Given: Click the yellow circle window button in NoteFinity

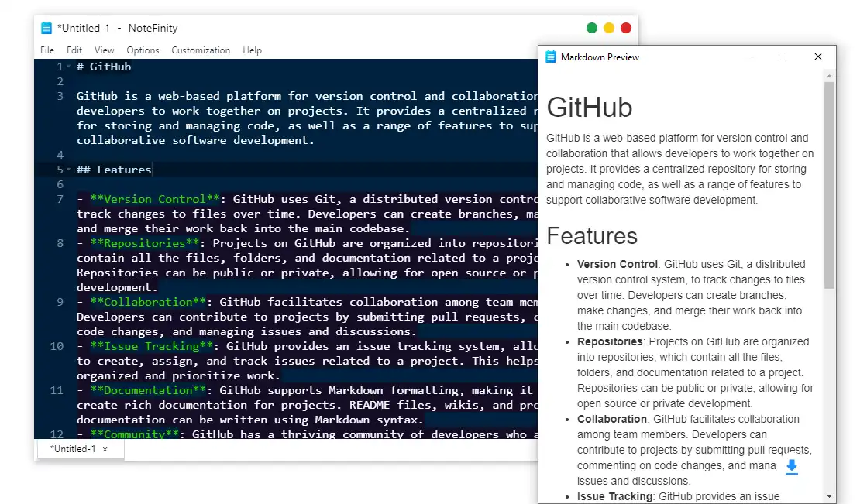Looking at the screenshot, I should 609,28.
